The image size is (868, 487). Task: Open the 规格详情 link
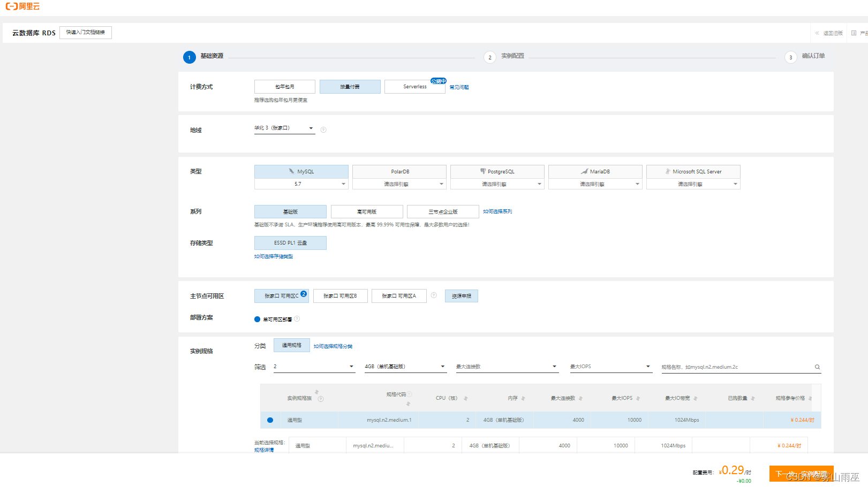(264, 450)
